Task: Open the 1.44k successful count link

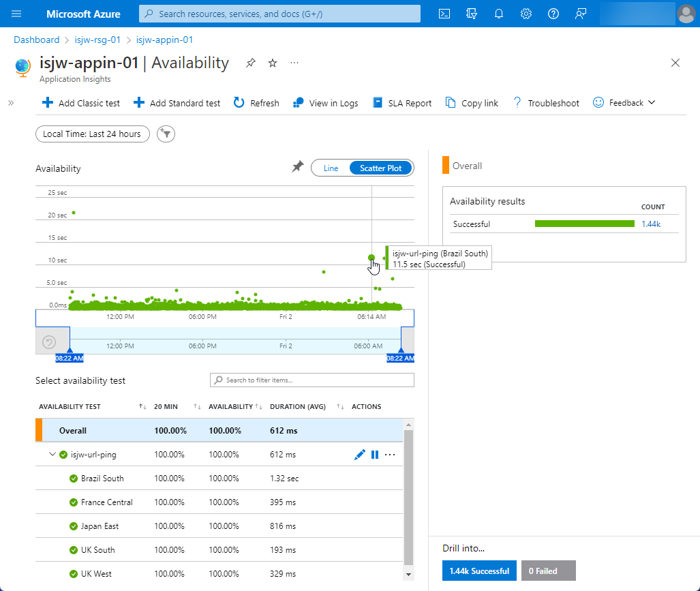Action: [651, 224]
